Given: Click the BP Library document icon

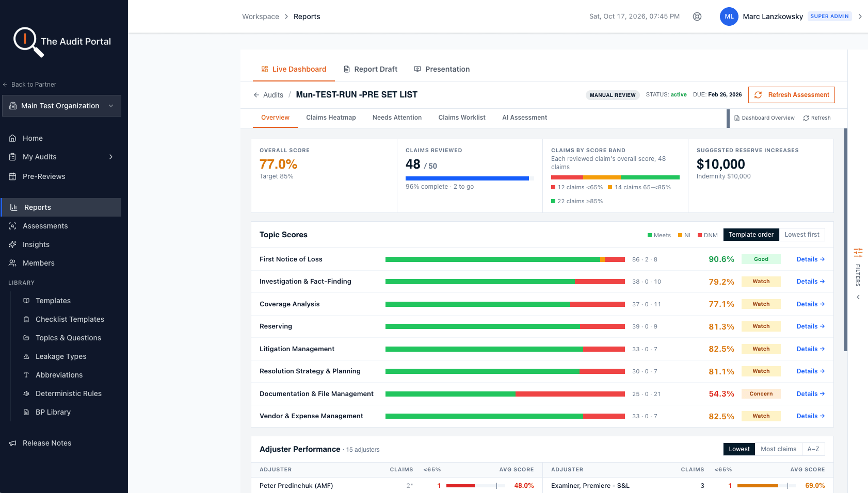Looking at the screenshot, I should click(26, 412).
